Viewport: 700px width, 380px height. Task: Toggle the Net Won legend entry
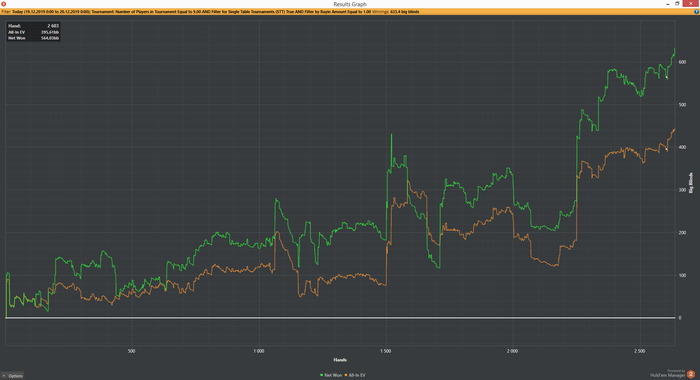pyautogui.click(x=331, y=375)
